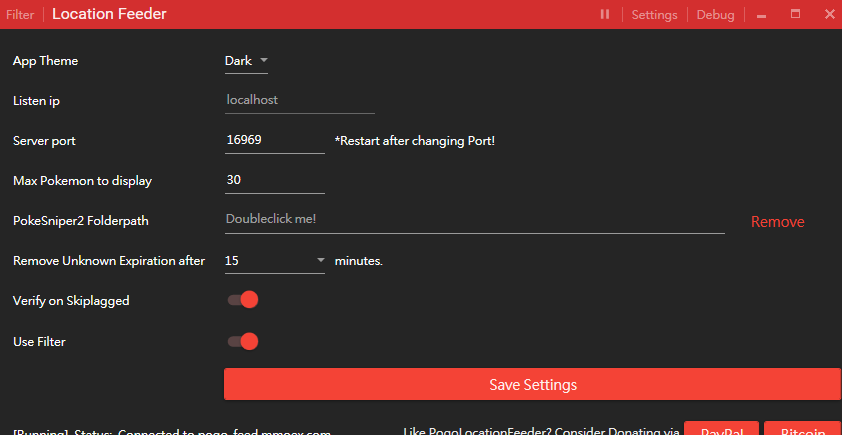
Task: Donate via the PayPal button
Action: click(x=722, y=430)
